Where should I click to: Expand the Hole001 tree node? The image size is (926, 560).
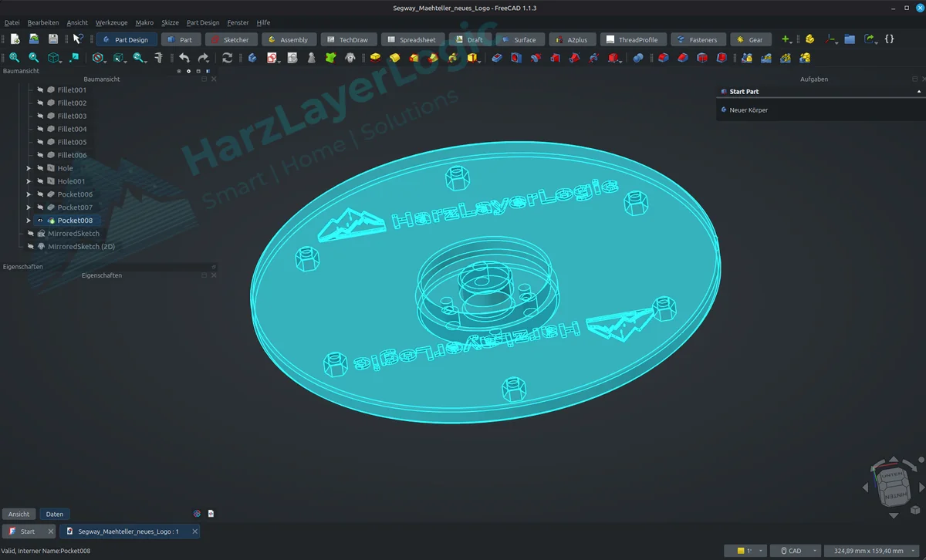(29, 181)
